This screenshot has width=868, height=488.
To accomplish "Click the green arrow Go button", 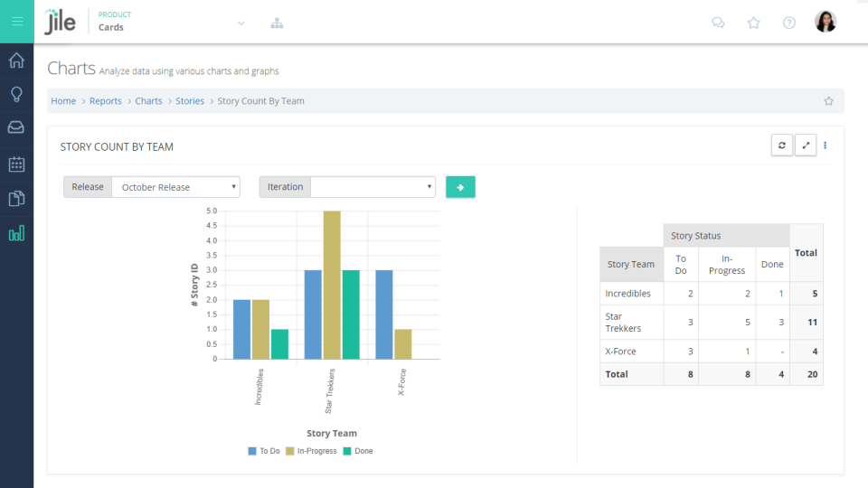I will tap(460, 187).
